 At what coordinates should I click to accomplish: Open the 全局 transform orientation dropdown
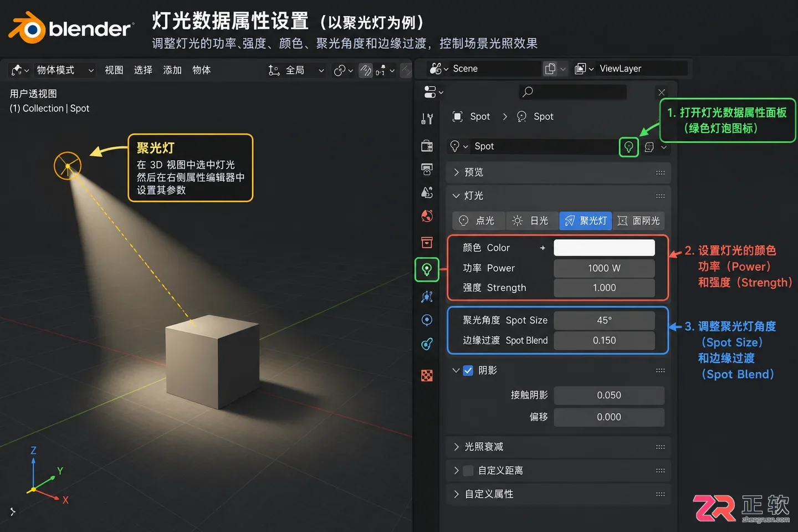(296, 70)
